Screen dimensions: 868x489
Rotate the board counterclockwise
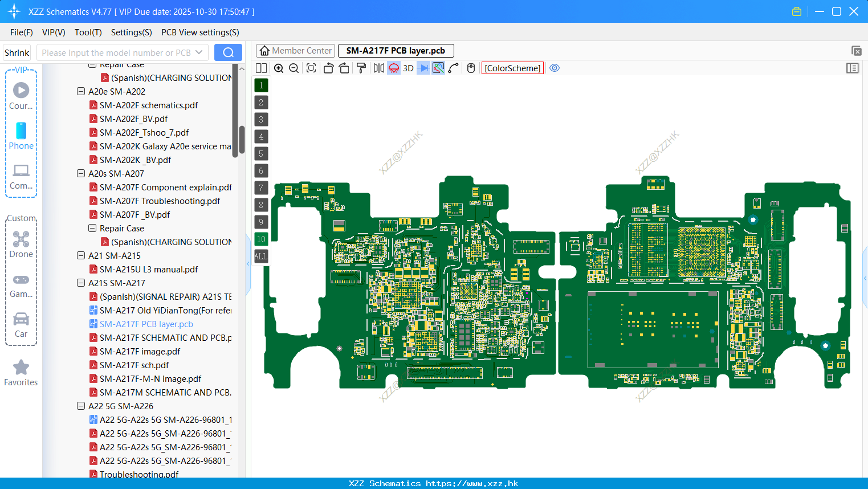point(328,68)
